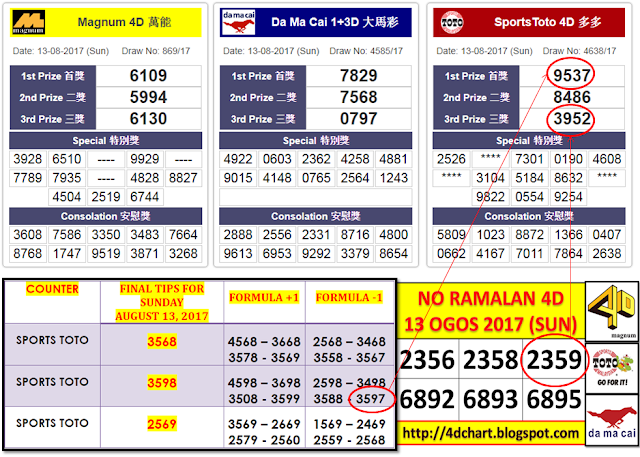This screenshot has height=457, width=640.
Task: Click Da Ma Cai 2nd prize number 7568
Action: click(x=358, y=97)
